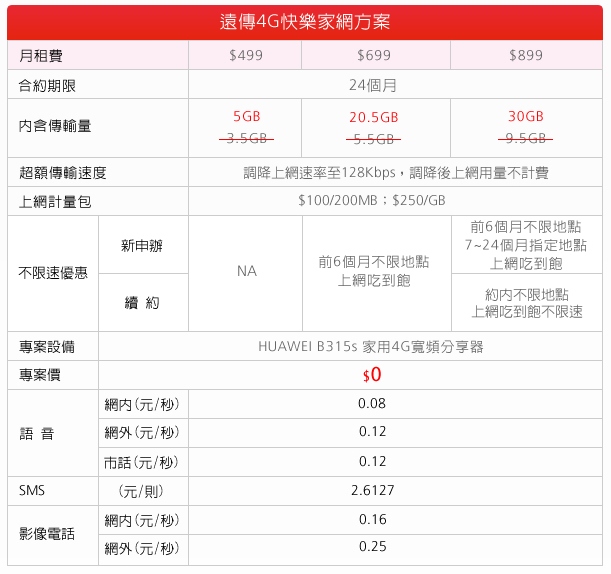This screenshot has height=574, width=611.
Task: Select the $899 monthly fee cell
Action: [526, 55]
